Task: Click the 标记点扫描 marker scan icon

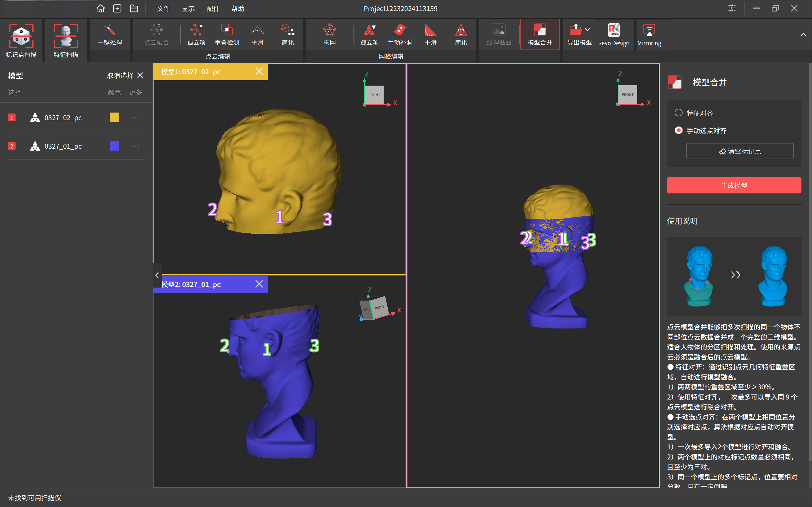Action: [x=21, y=36]
